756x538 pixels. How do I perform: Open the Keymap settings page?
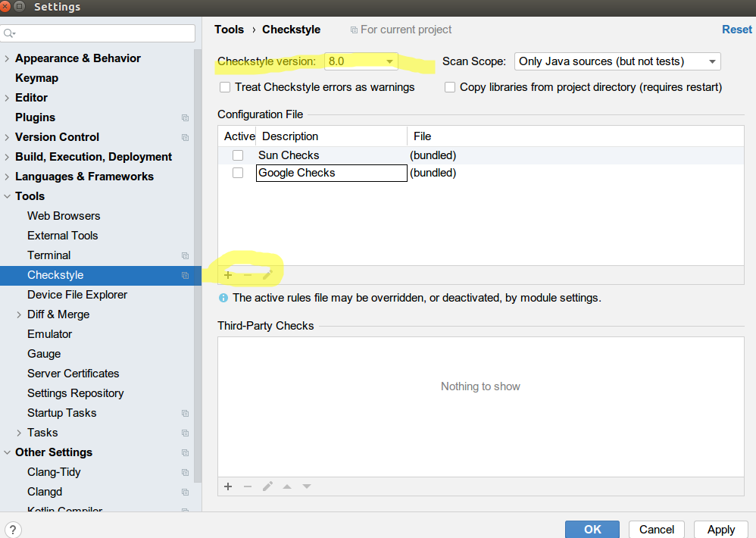coord(36,77)
